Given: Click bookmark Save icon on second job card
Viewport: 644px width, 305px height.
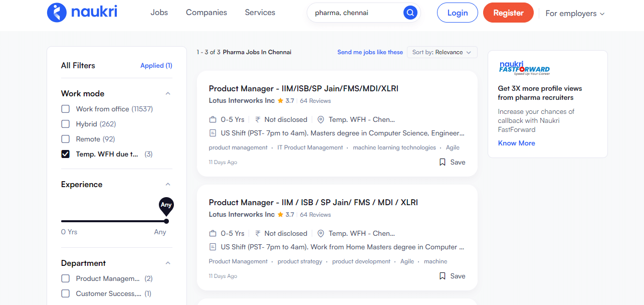Looking at the screenshot, I should click(x=443, y=276).
